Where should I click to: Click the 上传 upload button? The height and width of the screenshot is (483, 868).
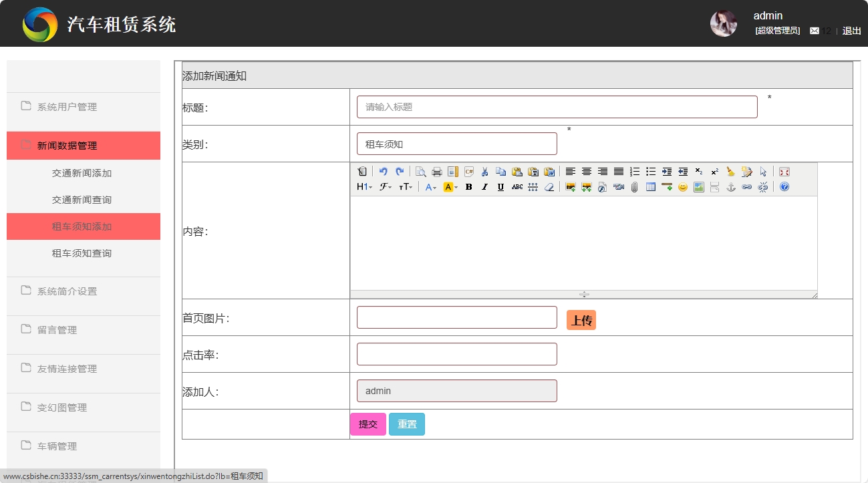point(580,320)
